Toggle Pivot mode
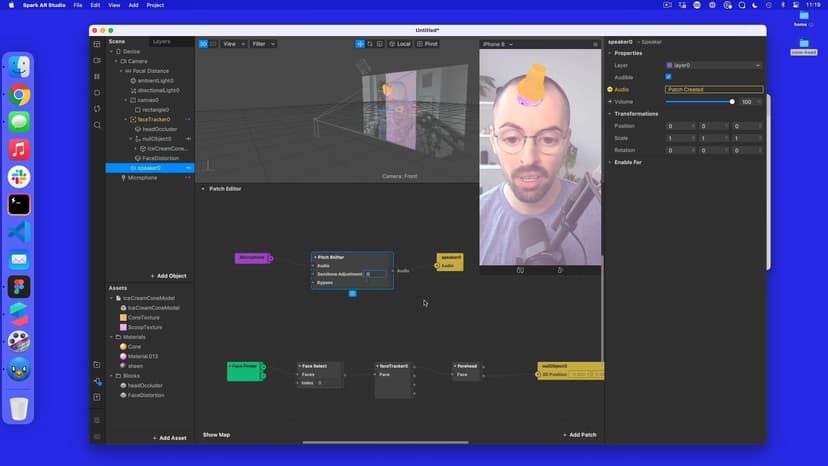828x466 pixels. point(427,44)
